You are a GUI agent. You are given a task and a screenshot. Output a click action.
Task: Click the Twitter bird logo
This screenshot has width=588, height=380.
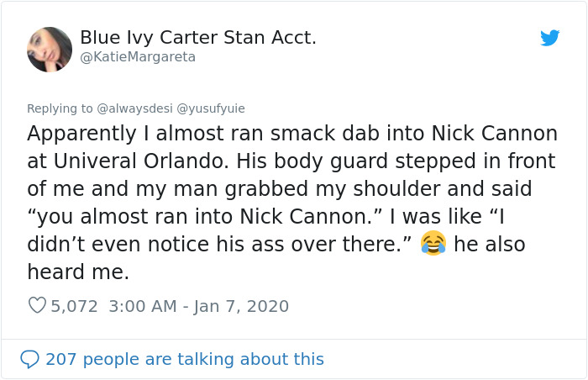550,38
